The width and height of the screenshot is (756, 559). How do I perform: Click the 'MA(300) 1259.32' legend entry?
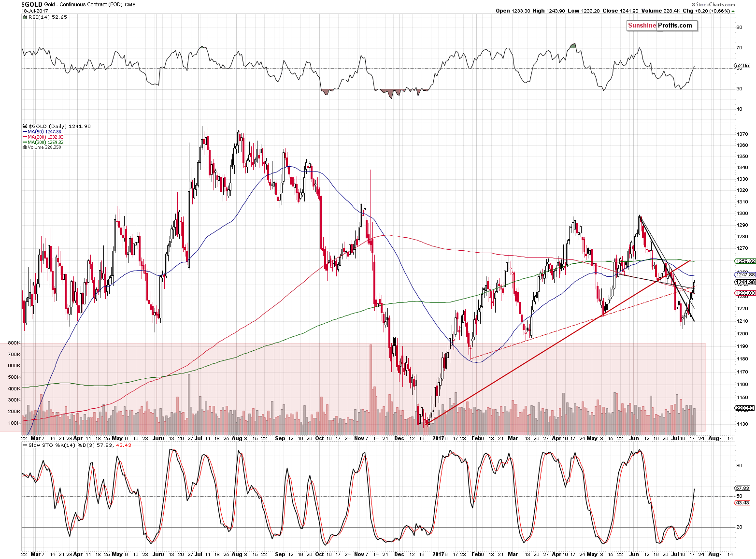[x=46, y=143]
